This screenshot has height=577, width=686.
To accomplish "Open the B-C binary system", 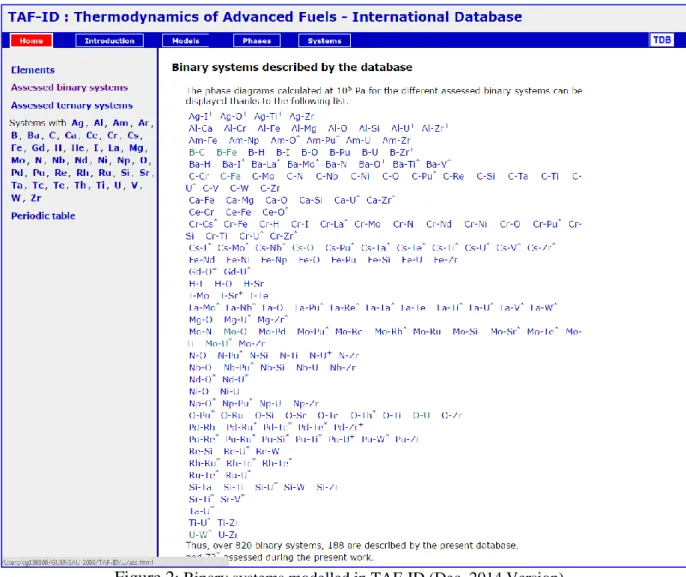I will (x=196, y=152).
